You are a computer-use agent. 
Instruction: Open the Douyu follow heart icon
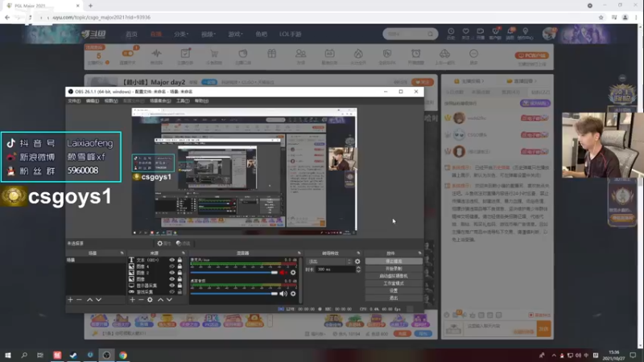(x=465, y=31)
